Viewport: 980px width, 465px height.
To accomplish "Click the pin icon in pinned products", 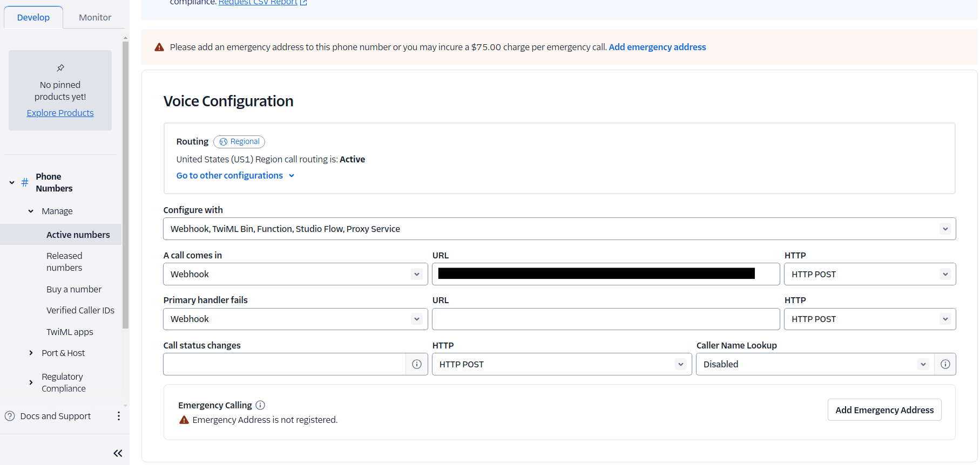I will click(60, 68).
